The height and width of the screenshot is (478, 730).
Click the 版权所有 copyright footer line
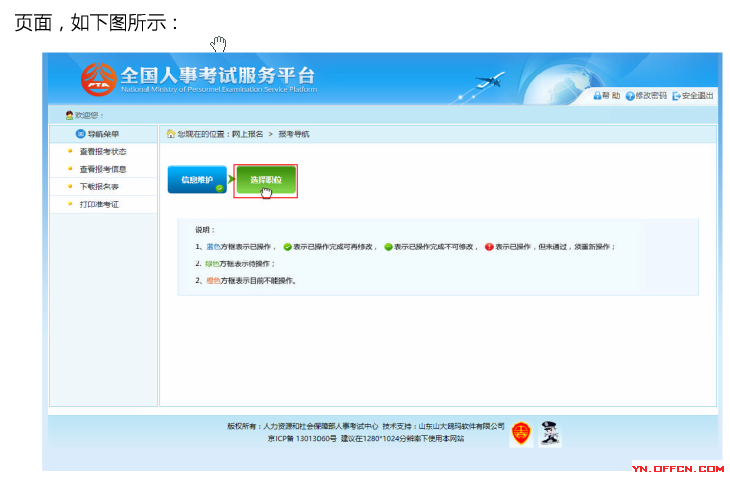coord(366,426)
